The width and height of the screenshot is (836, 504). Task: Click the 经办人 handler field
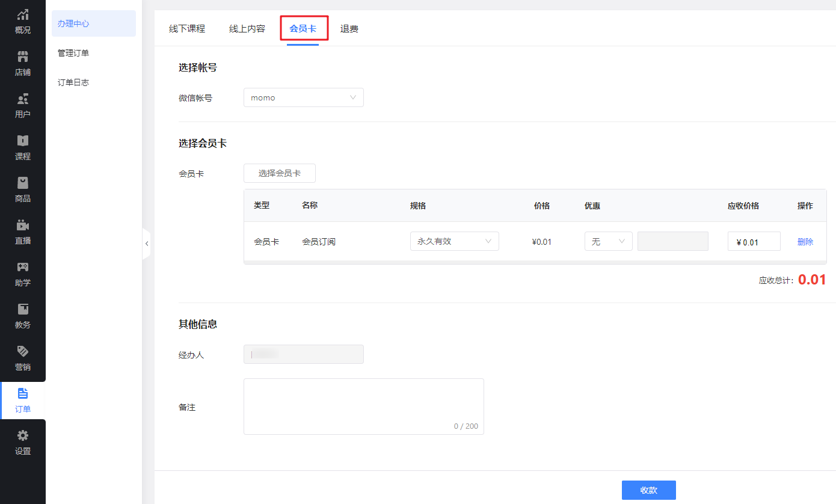tap(304, 354)
